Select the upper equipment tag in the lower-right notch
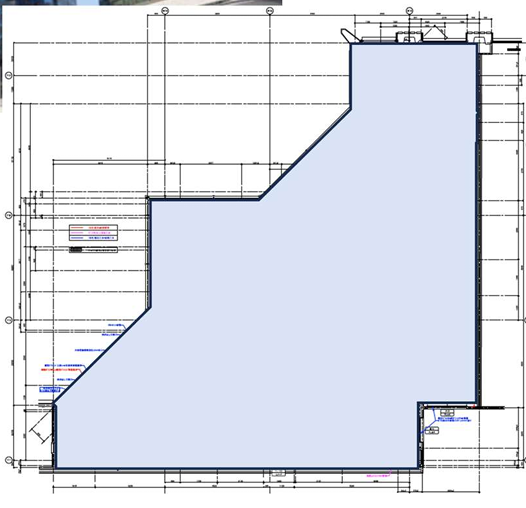526x508 pixels. click(447, 412)
